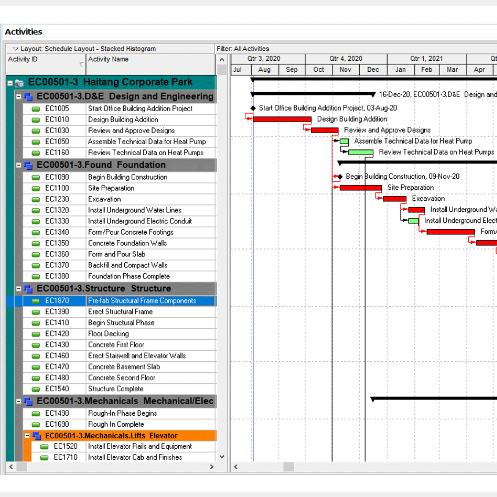
Task: Click the activity icon for EC1030
Action: (36, 131)
